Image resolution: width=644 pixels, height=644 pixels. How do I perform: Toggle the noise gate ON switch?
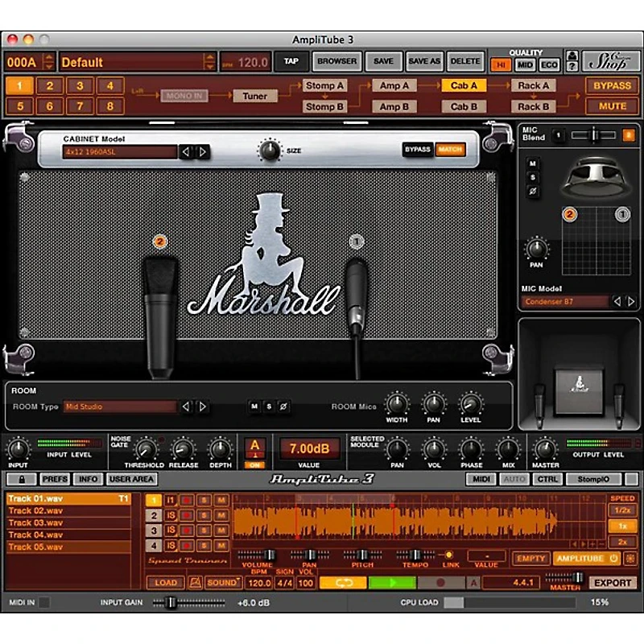click(254, 465)
